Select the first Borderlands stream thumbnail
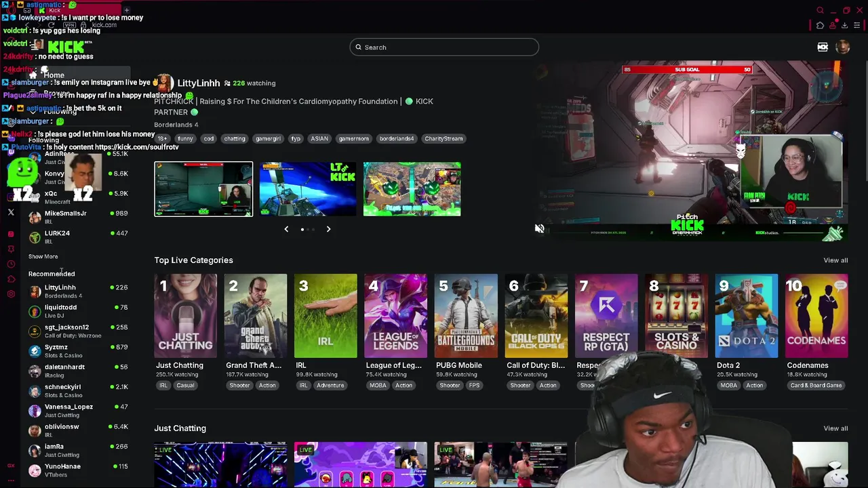This screenshot has height=488, width=868. click(203, 189)
